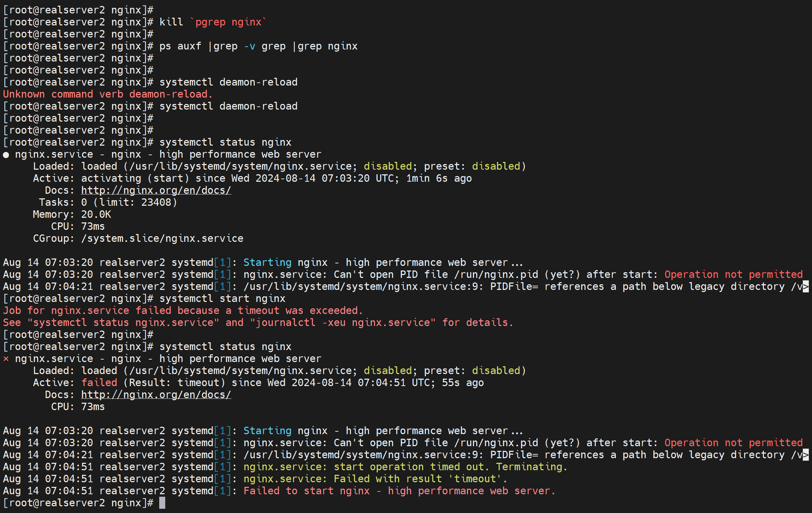
Task: Place cursor at the final prompt's cursor block
Action: (x=162, y=503)
